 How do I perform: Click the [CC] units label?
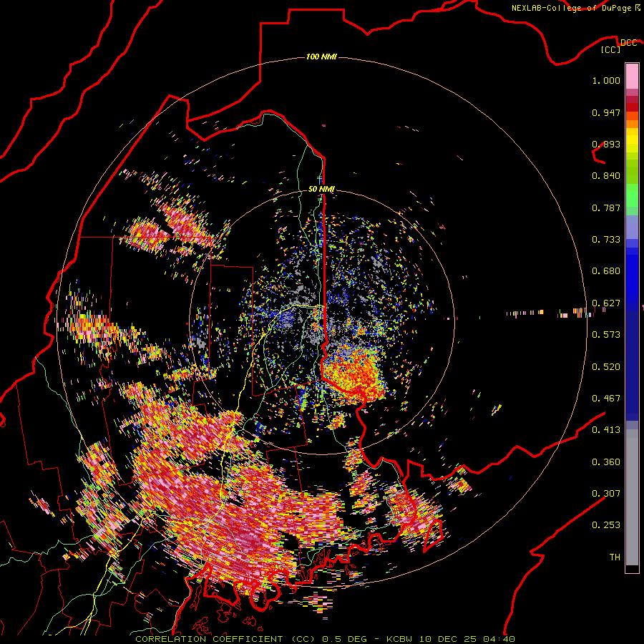[x=610, y=49]
